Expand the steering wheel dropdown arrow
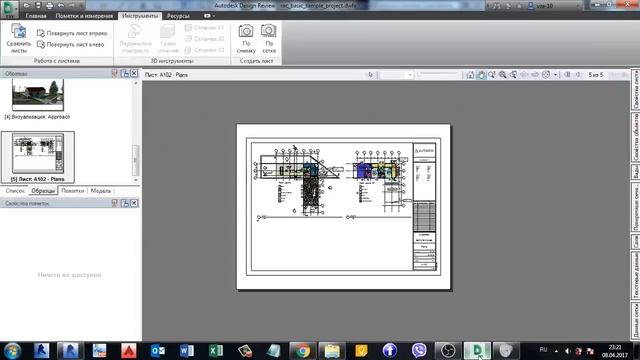The width and height of the screenshot is (640, 360). point(556,75)
